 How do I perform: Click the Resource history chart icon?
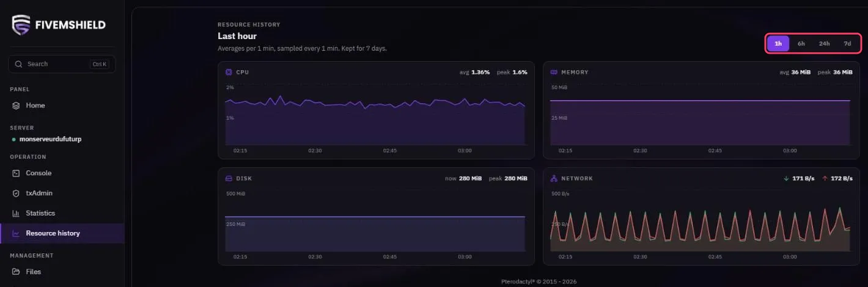(17, 233)
